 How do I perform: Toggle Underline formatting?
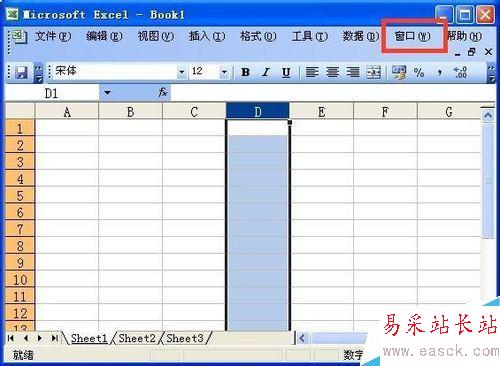pyautogui.click(x=286, y=72)
